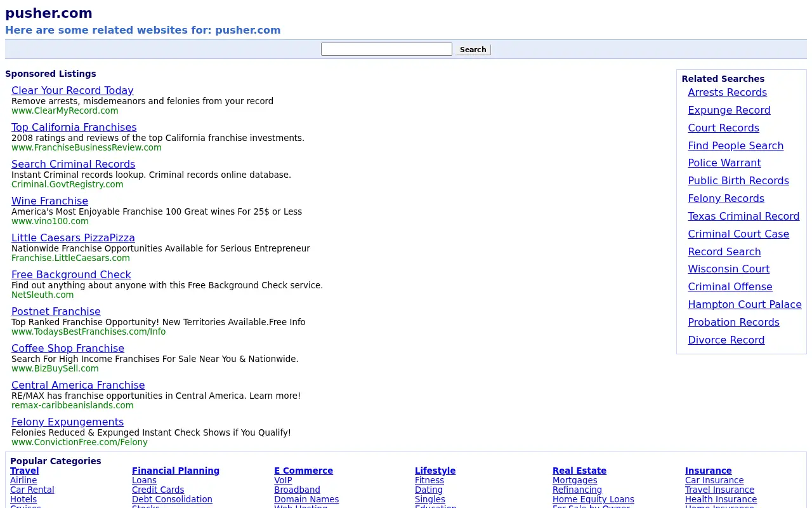Open the Felony Expungements listing
Viewport: 812px width, 508px height.
[67, 422]
